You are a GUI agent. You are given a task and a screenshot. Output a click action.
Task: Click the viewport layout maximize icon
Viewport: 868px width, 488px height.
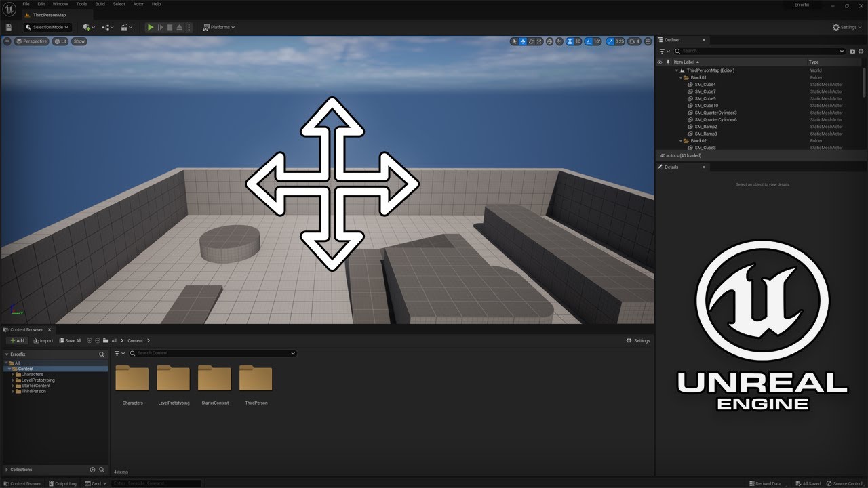648,41
